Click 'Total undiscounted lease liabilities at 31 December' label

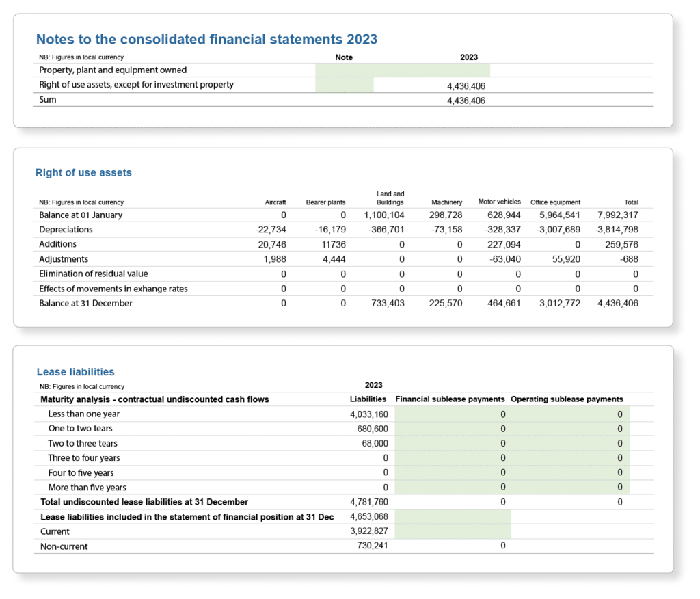click(144, 502)
